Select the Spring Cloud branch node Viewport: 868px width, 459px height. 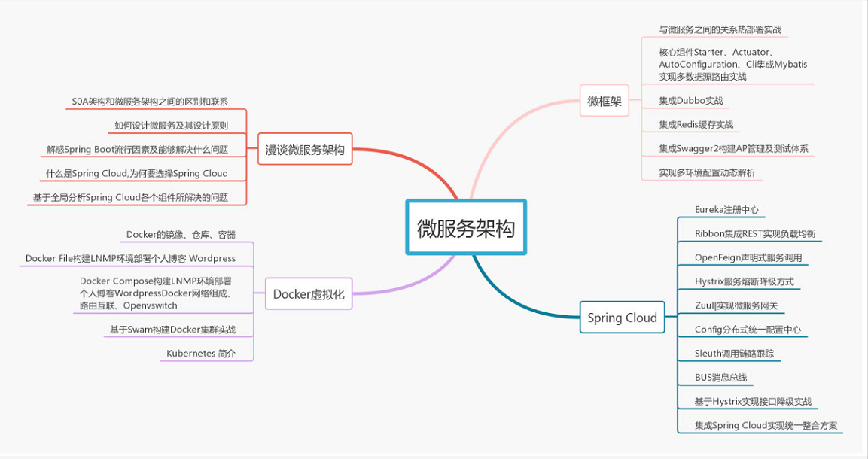point(623,318)
